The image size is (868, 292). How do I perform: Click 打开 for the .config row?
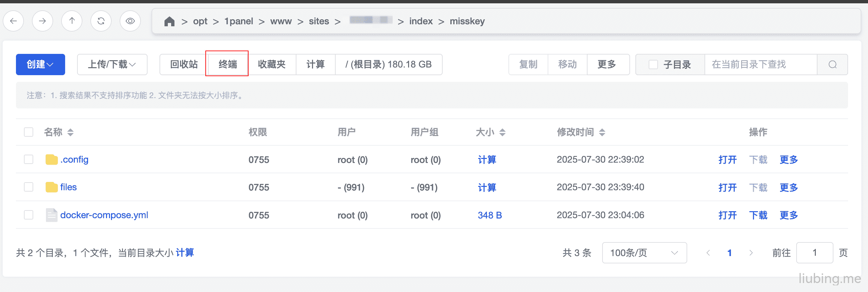727,160
